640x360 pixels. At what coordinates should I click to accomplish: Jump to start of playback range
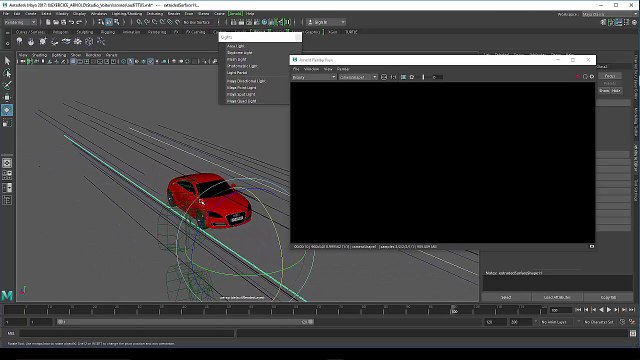[578, 310]
